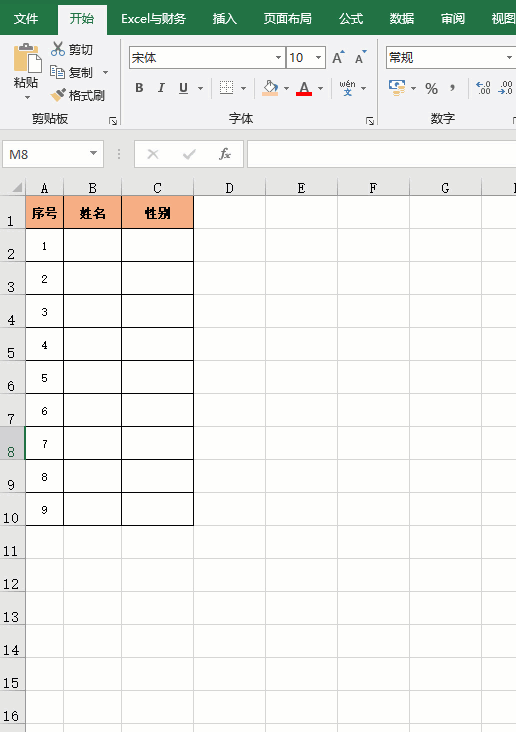
Task: Click the formula bar input
Action: 382,154
